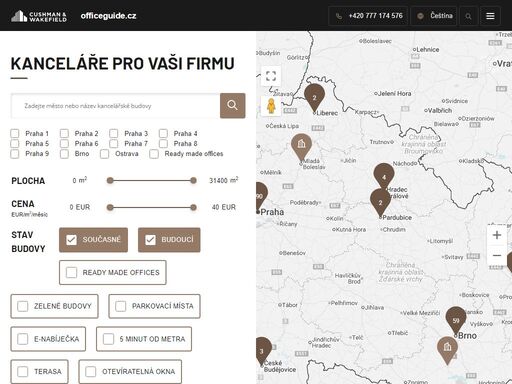Screen dimensions: 512x384
Task: Zoom out the map with minus button
Action: [x=497, y=256]
